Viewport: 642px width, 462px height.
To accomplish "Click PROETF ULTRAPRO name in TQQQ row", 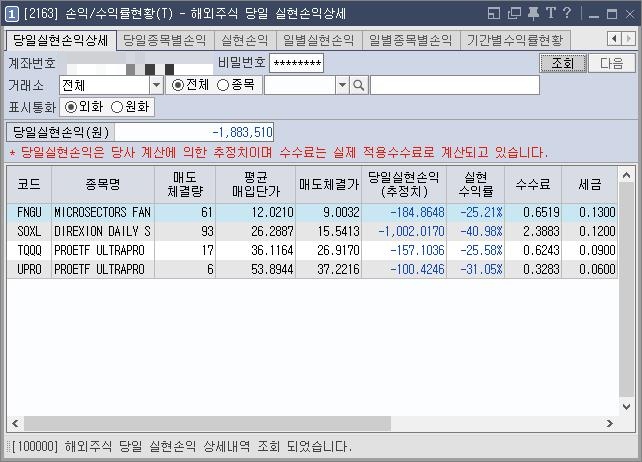I will pyautogui.click(x=103, y=250).
